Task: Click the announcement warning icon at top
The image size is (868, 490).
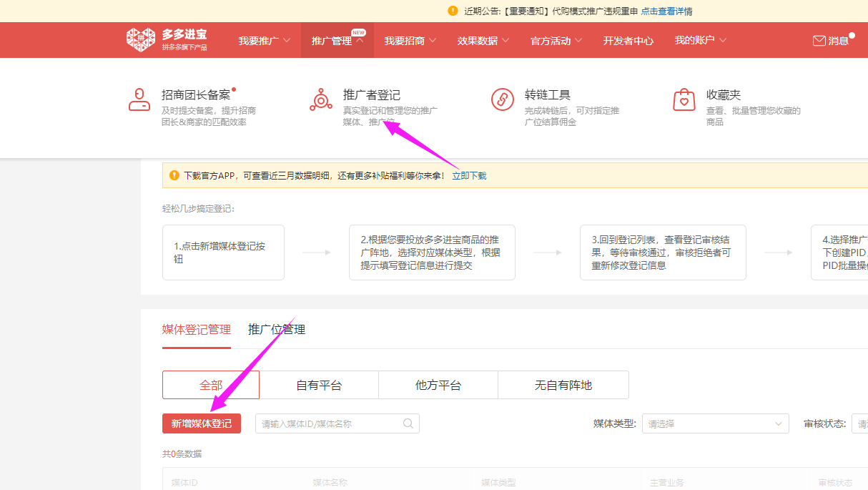Action: [453, 11]
